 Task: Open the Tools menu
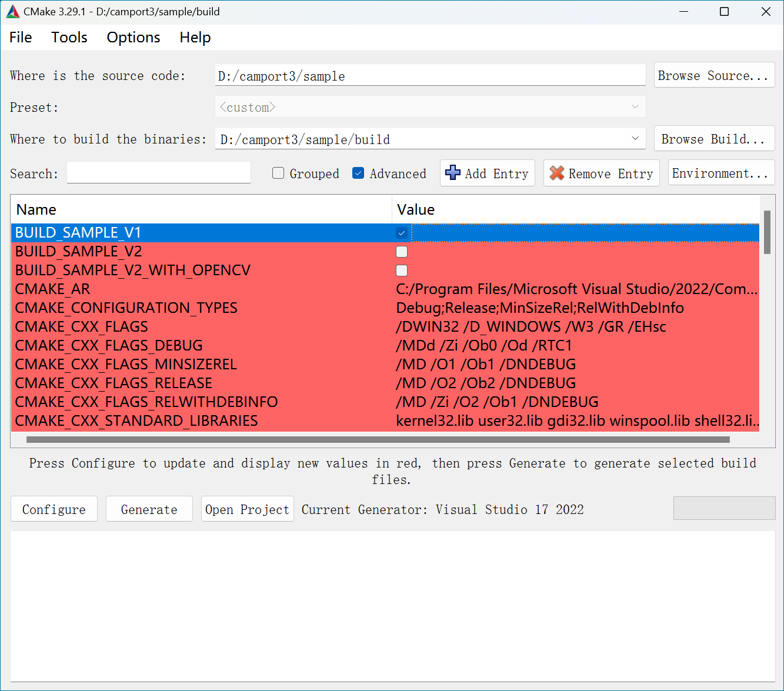pos(69,37)
